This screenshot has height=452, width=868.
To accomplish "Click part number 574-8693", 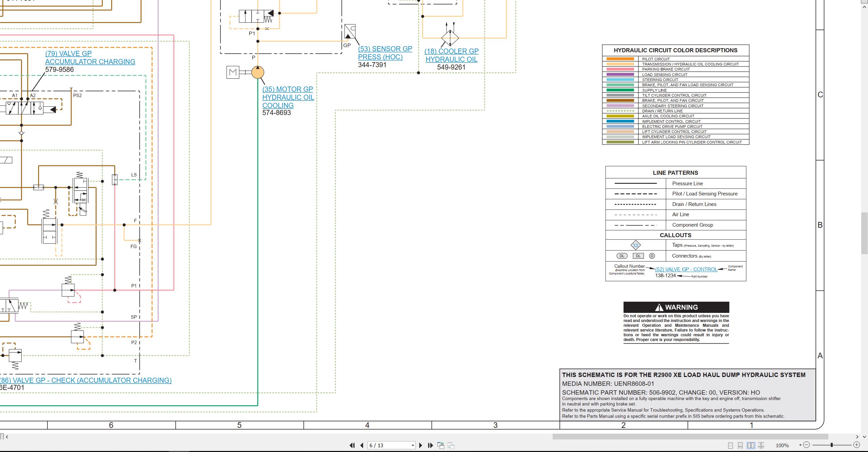I will (276, 113).
